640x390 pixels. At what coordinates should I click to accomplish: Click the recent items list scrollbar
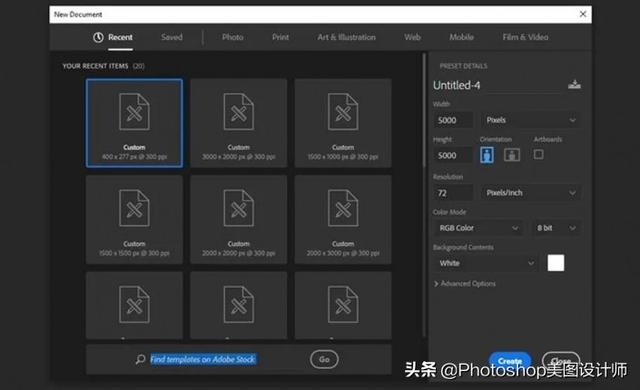click(x=424, y=110)
